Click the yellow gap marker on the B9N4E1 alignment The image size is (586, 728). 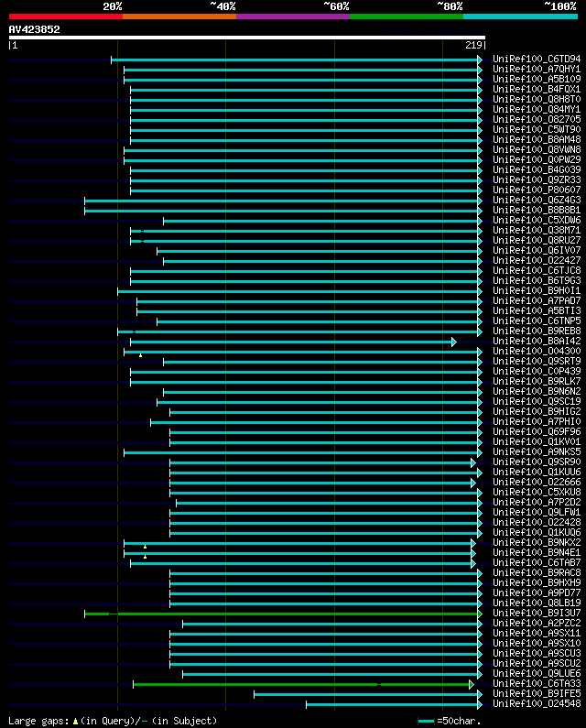click(x=145, y=557)
